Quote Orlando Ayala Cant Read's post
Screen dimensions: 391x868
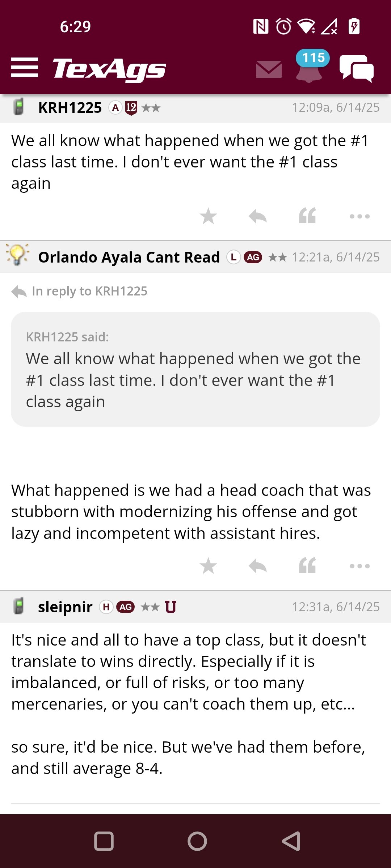(x=307, y=565)
